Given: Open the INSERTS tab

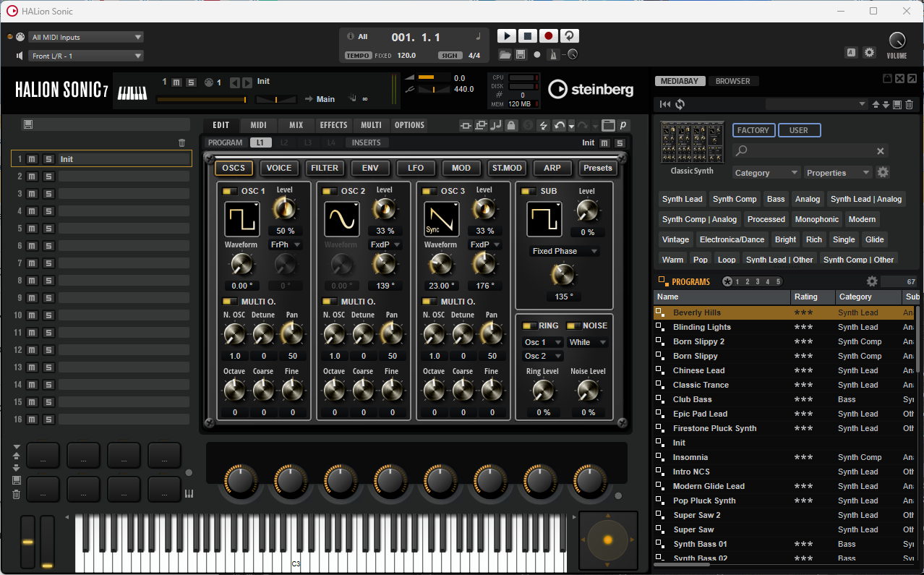Looking at the screenshot, I should pyautogui.click(x=367, y=142).
